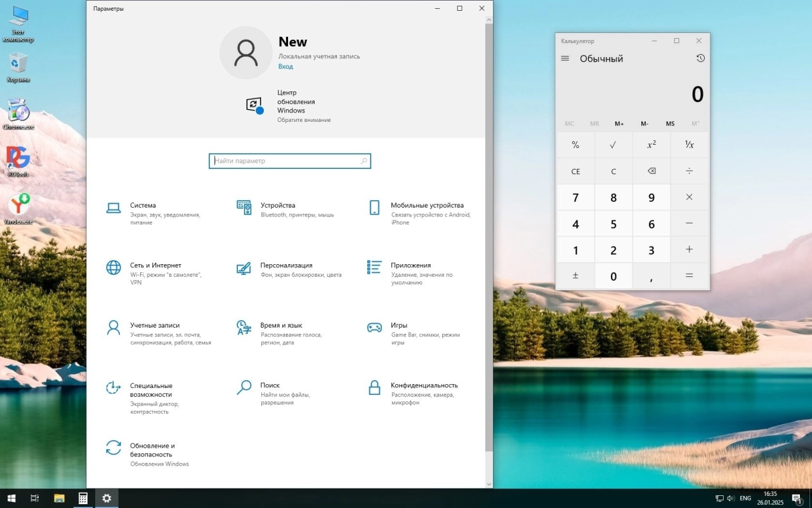This screenshot has height=508, width=812.
Task: Click the divide button
Action: coord(690,171)
